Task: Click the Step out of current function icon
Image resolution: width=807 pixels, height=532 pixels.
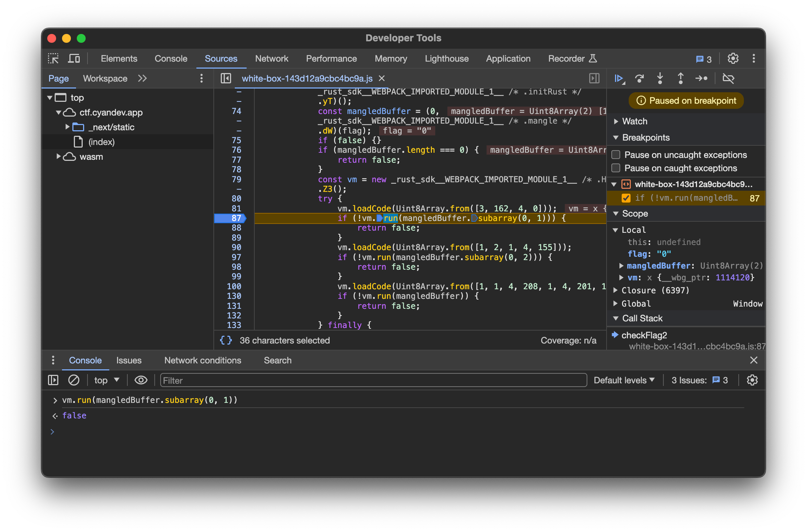Action: pyautogui.click(x=681, y=78)
